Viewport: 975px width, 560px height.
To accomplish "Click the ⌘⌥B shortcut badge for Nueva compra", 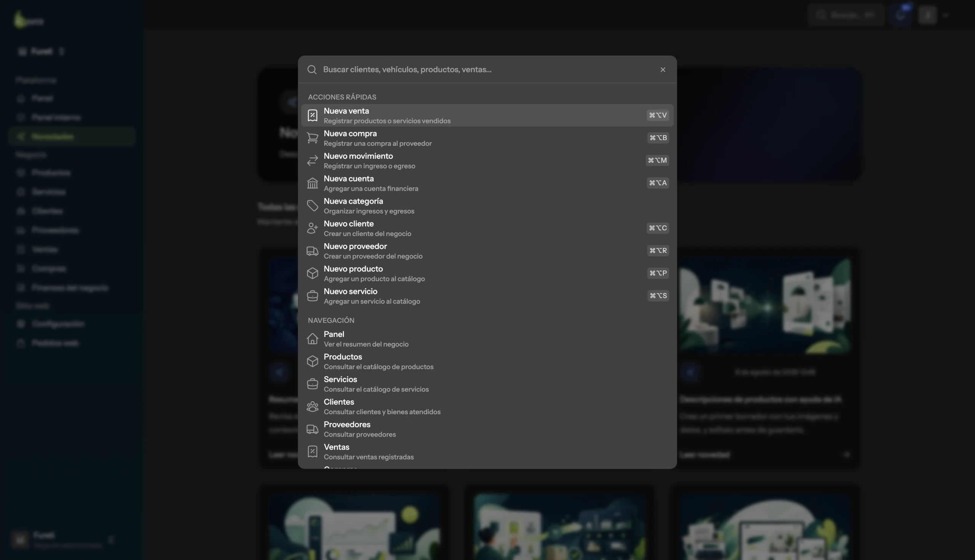I will (658, 138).
